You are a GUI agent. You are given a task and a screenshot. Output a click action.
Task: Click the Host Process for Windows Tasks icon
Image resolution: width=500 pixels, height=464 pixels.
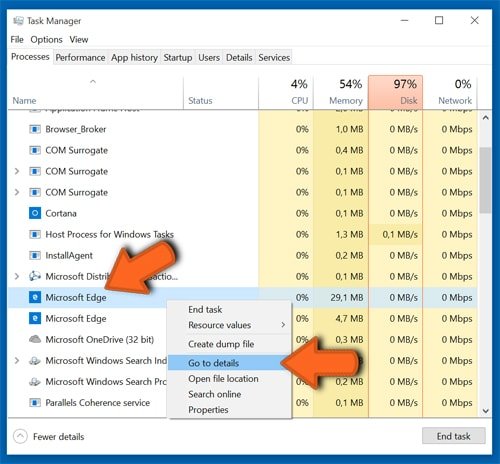pyautogui.click(x=35, y=234)
